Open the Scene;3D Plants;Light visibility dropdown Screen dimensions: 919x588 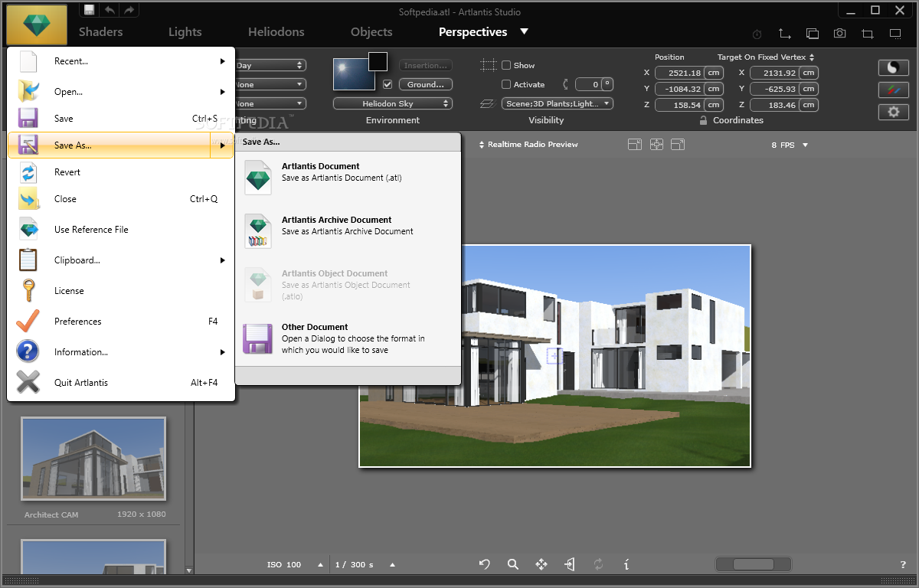pyautogui.click(x=558, y=103)
